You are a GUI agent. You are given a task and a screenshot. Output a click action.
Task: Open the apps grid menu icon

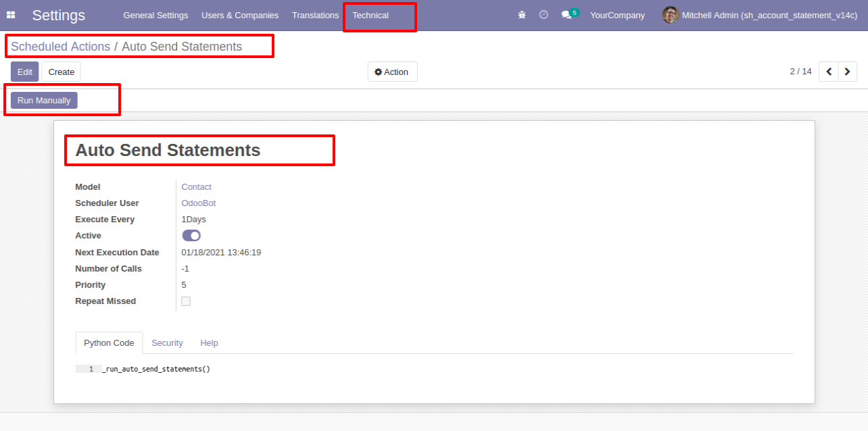[x=11, y=15]
